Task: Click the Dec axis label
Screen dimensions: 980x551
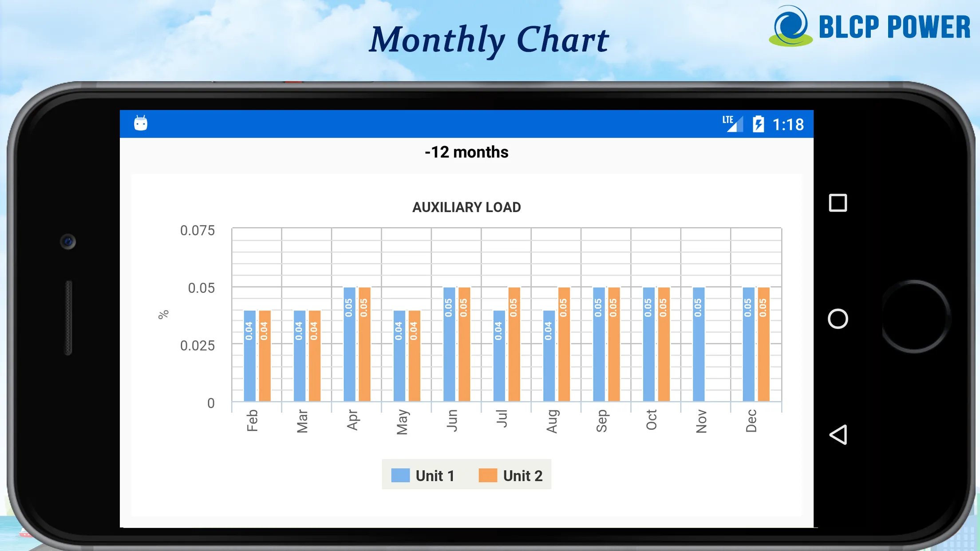Action: (751, 421)
